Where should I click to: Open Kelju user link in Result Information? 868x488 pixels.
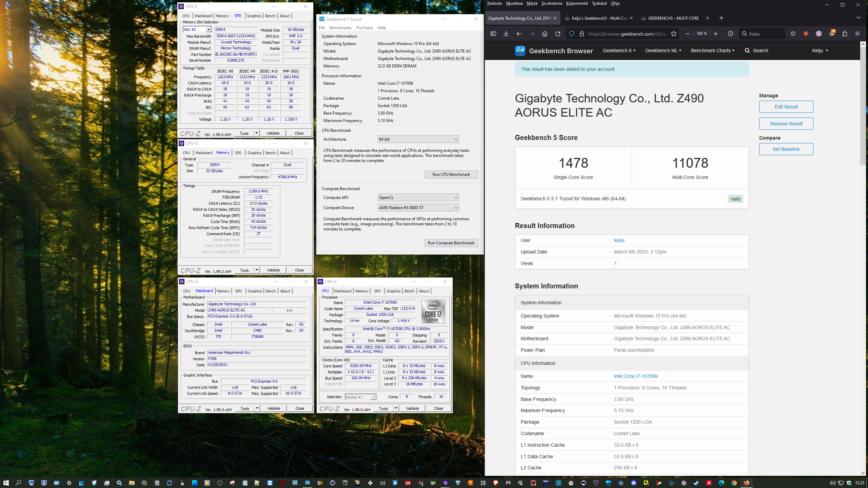click(x=619, y=240)
